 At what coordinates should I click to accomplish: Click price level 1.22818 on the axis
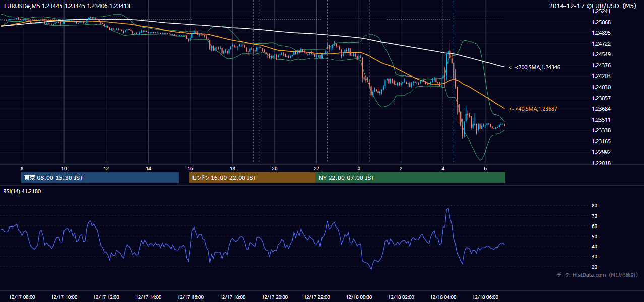(x=601, y=163)
